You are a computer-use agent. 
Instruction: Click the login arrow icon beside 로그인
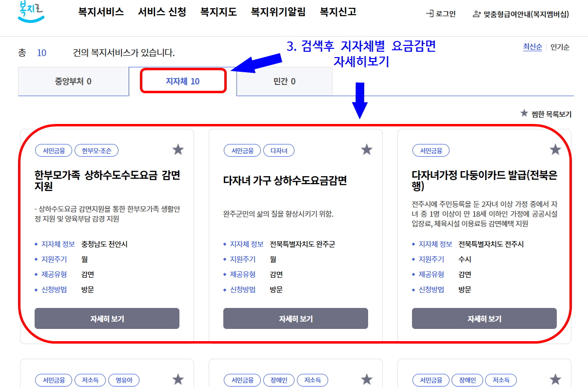[430, 14]
